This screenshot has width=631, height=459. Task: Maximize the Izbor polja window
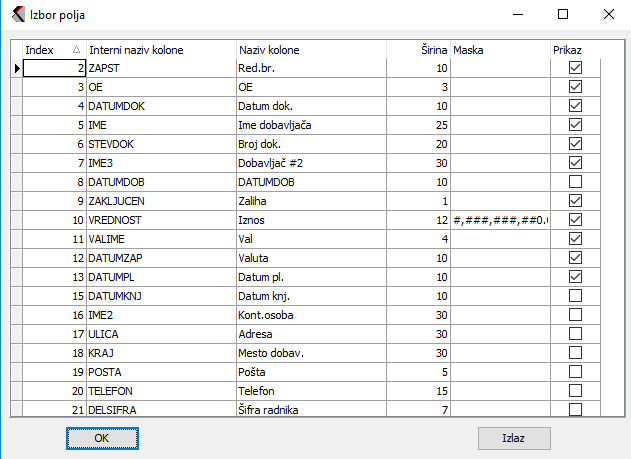(563, 15)
